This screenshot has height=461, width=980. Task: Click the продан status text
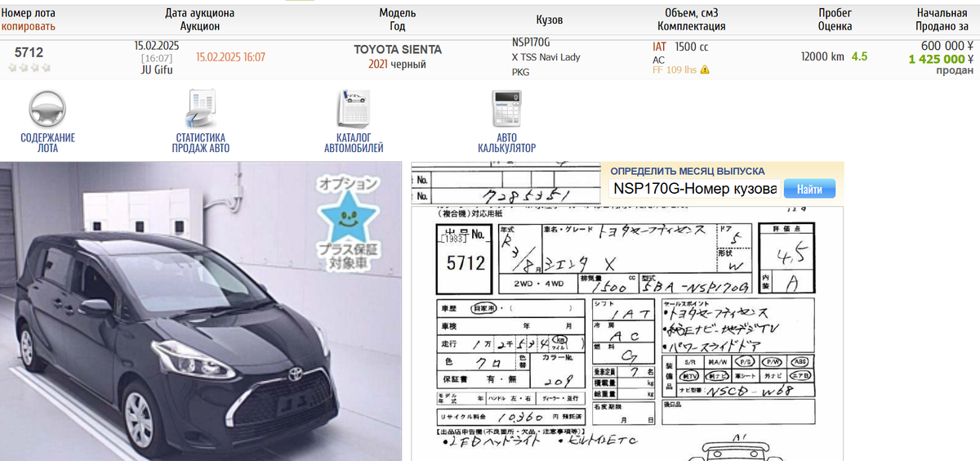point(955,70)
